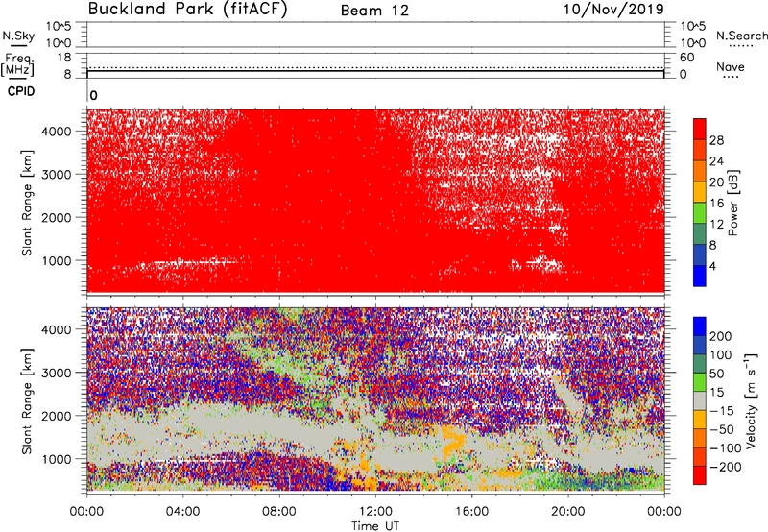Screen dimensions: 768x532
Task: Click the 12 tick on power colorbar
Action: click(716, 224)
